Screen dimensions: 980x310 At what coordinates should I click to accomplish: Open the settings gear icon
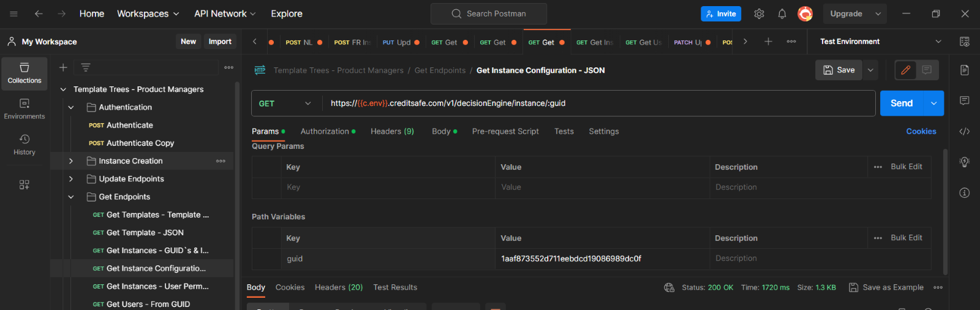[x=759, y=13]
